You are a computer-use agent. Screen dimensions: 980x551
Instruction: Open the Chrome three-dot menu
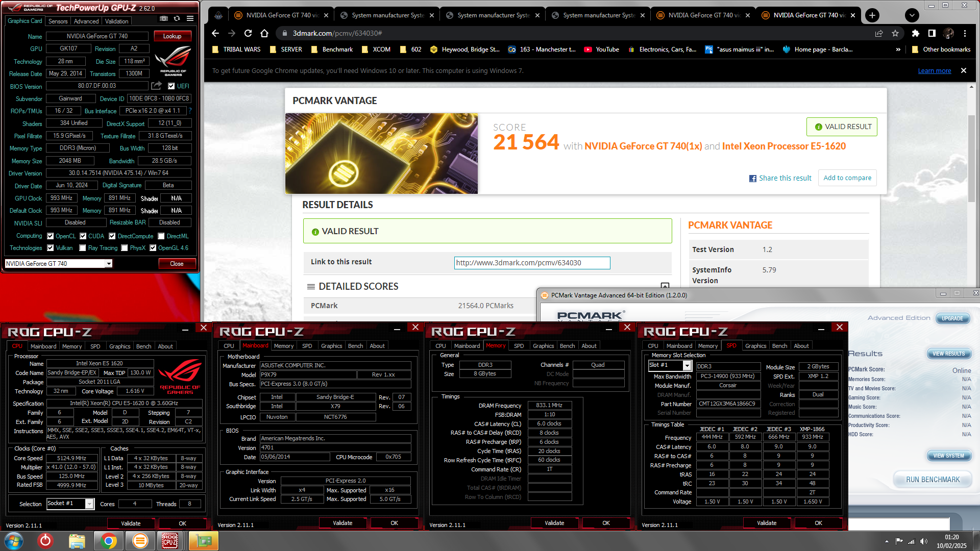pyautogui.click(x=965, y=33)
